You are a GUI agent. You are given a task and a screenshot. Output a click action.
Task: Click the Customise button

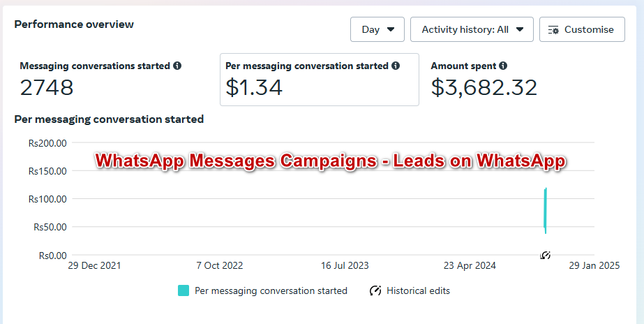pyautogui.click(x=582, y=29)
